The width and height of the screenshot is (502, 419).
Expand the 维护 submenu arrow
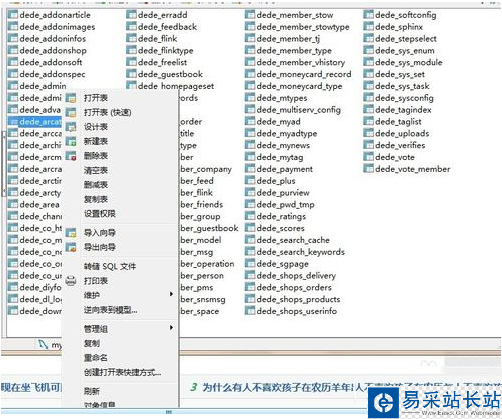(171, 294)
